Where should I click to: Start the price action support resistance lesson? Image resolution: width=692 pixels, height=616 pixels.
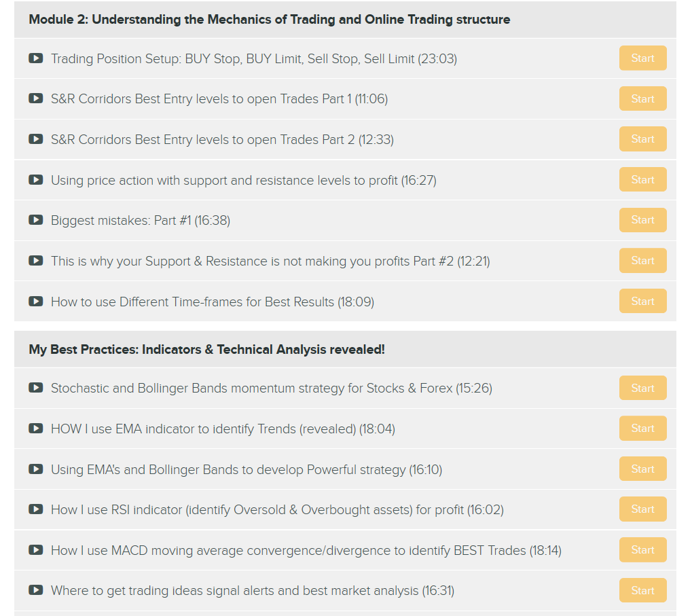[x=642, y=179]
